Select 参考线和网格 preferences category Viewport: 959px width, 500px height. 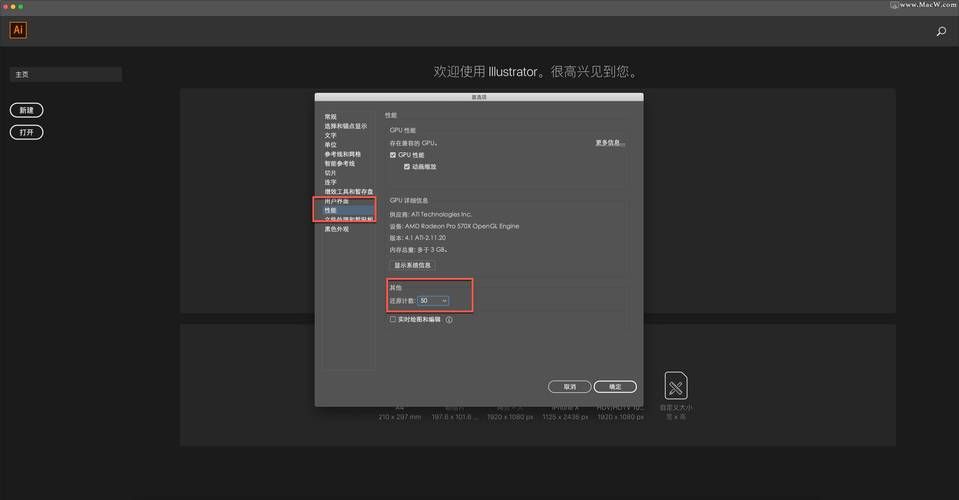(x=342, y=154)
